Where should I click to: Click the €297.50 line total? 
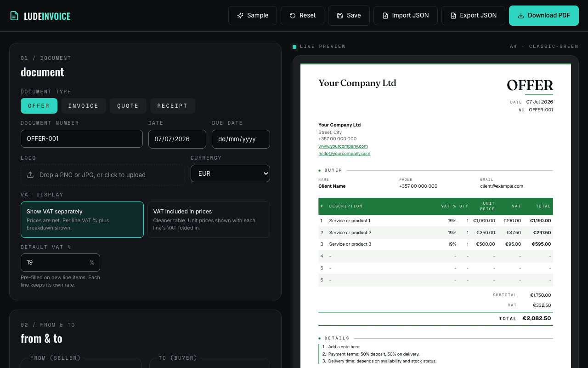point(542,233)
